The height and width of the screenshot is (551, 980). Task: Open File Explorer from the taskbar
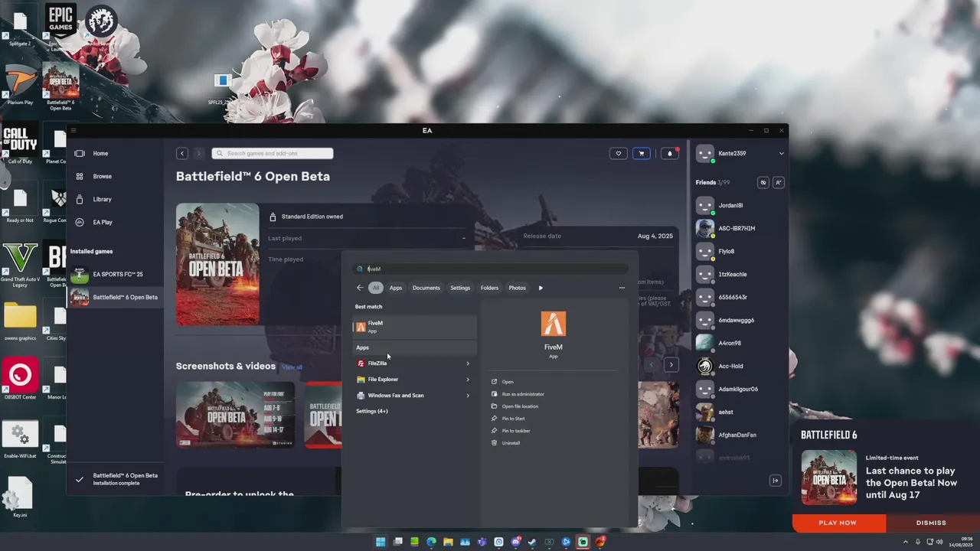448,542
